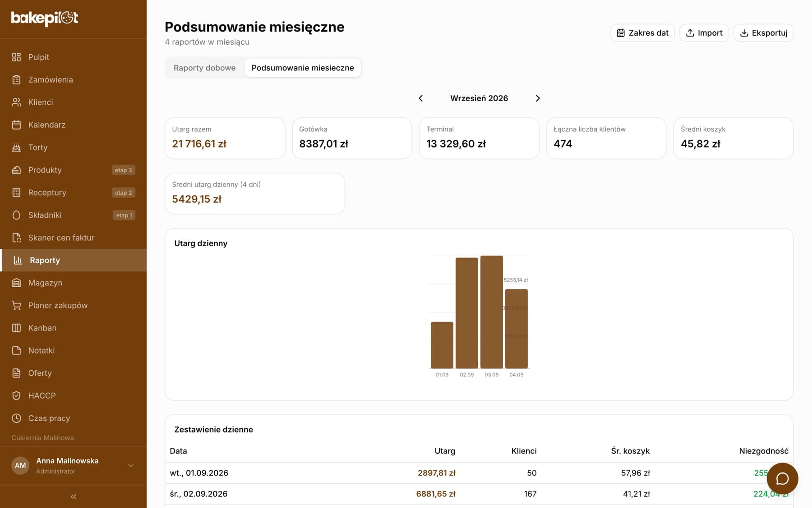Click the Łączna liczba klientów card

[606, 138]
